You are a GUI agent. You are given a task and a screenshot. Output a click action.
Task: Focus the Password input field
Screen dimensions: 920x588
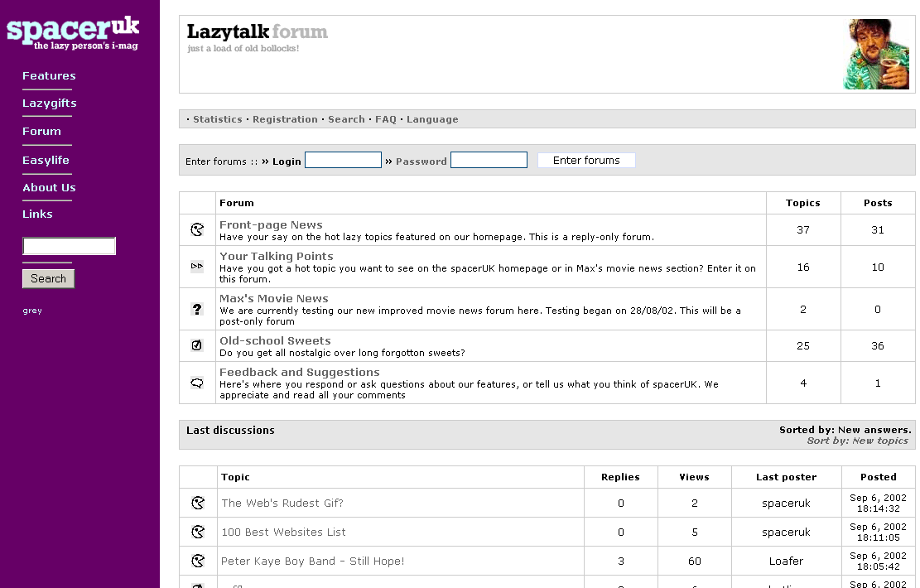tap(489, 160)
